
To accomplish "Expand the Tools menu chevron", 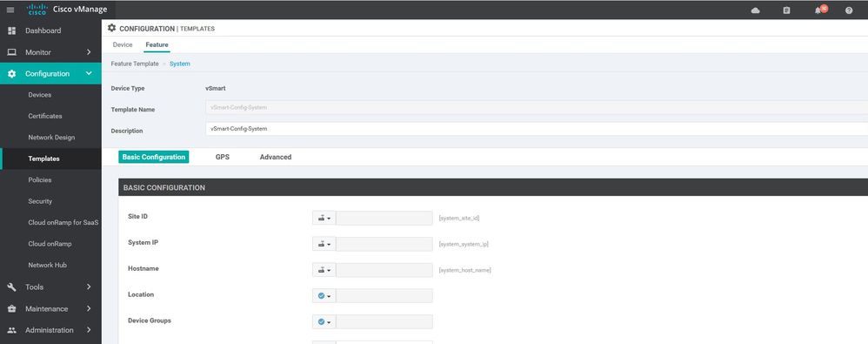I will (89, 287).
